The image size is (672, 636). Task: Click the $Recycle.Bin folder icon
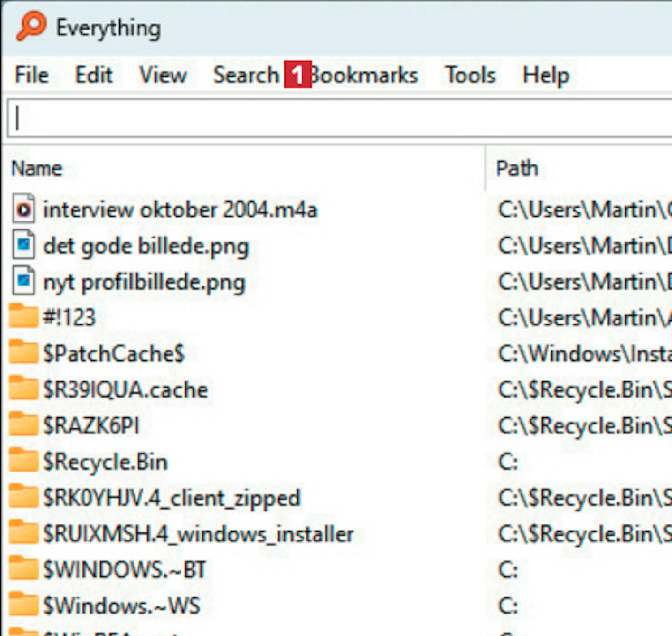(23, 461)
